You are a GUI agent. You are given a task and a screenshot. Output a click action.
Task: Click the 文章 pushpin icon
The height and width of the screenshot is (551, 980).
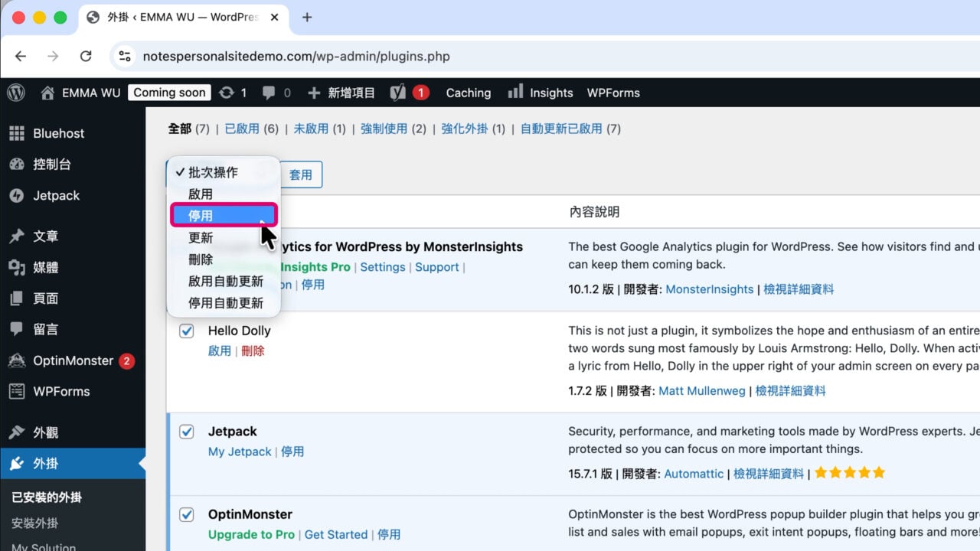point(17,236)
